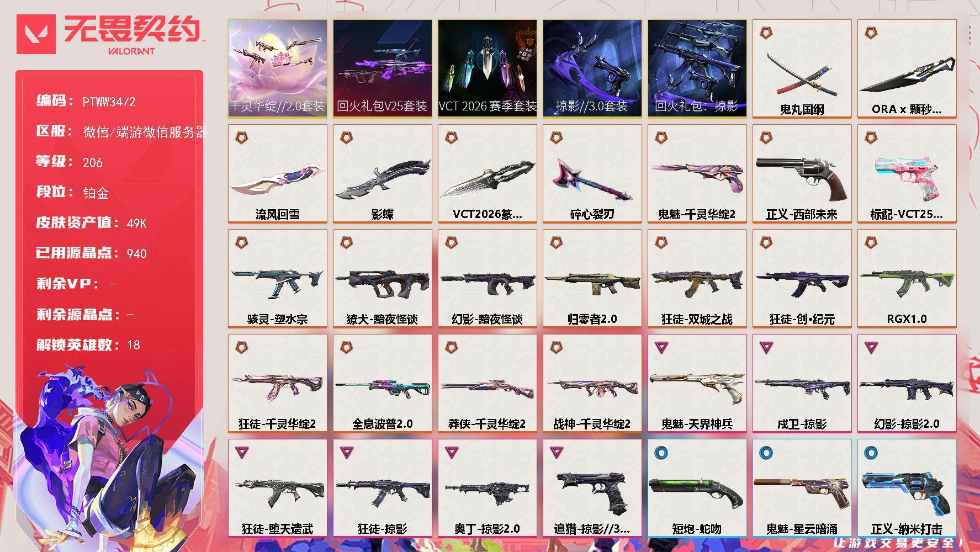Open the VCT 2026 赛季套装 bundle

point(487,68)
